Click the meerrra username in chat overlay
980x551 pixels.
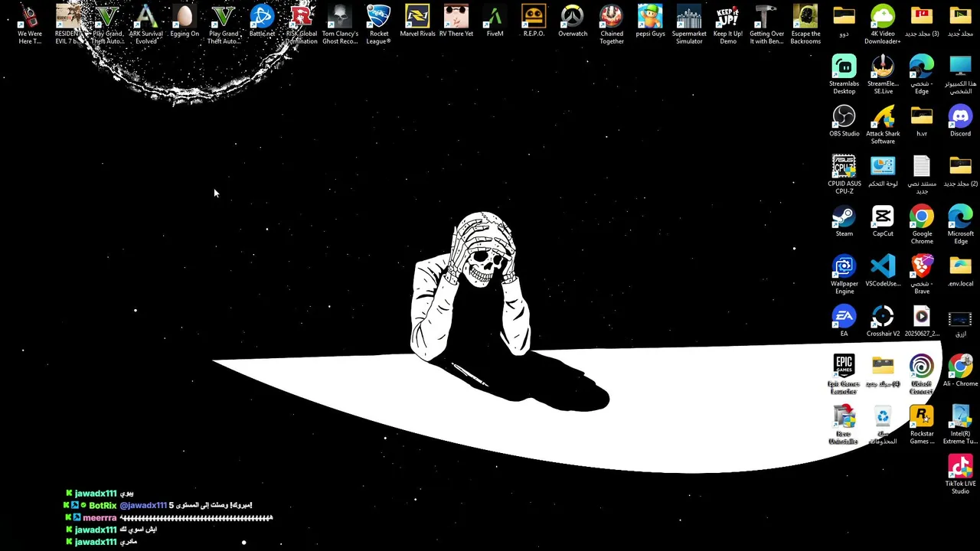tap(100, 518)
